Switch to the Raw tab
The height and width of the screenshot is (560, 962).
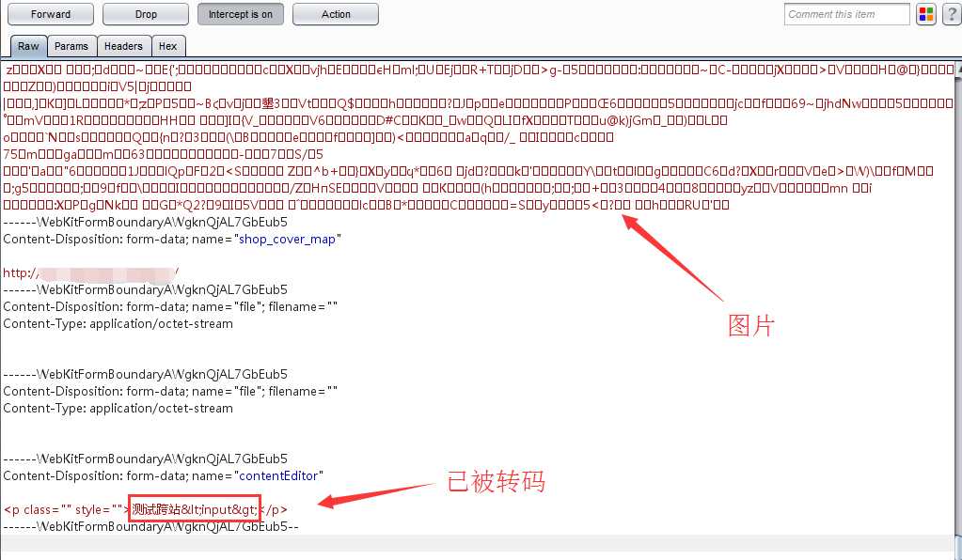coord(28,46)
